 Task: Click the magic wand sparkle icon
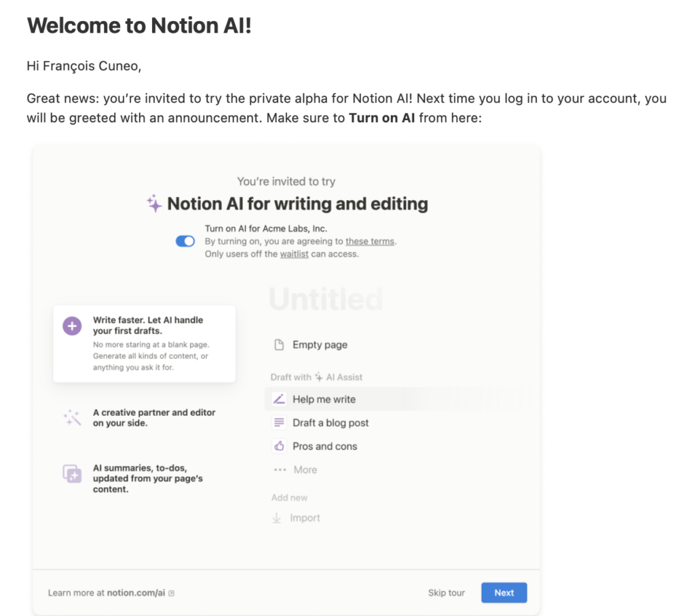(72, 418)
